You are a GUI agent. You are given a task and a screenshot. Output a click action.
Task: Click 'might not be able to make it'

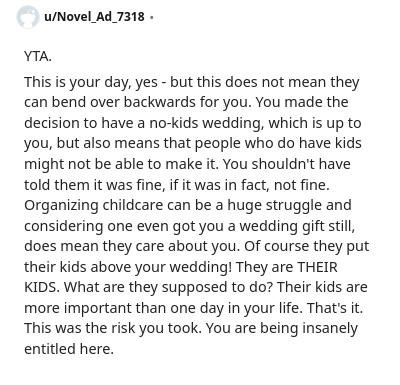tap(121, 164)
